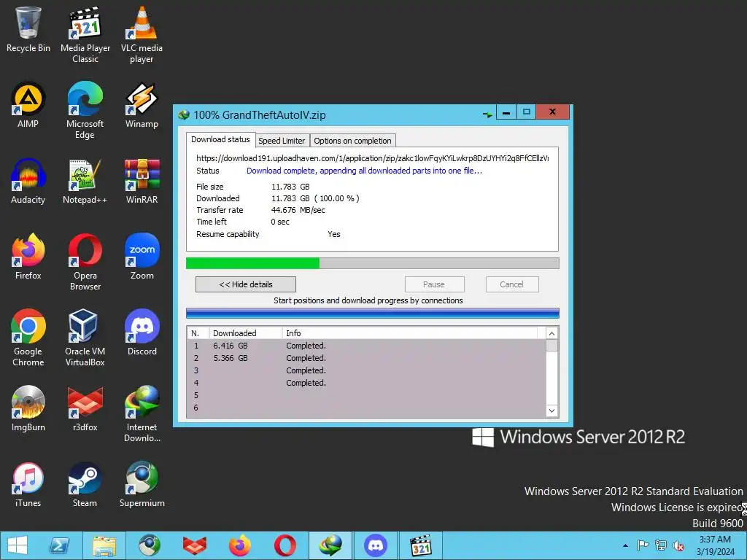Select the Steam desktop icon

(x=85, y=485)
